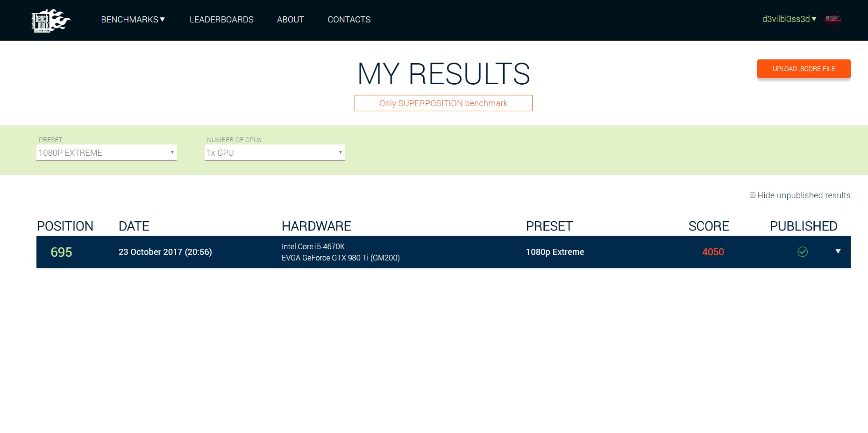This screenshot has width=868, height=433.
Task: Click the 23 October 2017 date
Action: pyautogui.click(x=165, y=252)
